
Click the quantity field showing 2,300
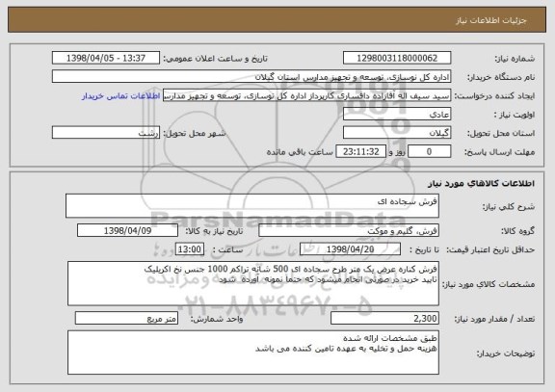click(384, 319)
